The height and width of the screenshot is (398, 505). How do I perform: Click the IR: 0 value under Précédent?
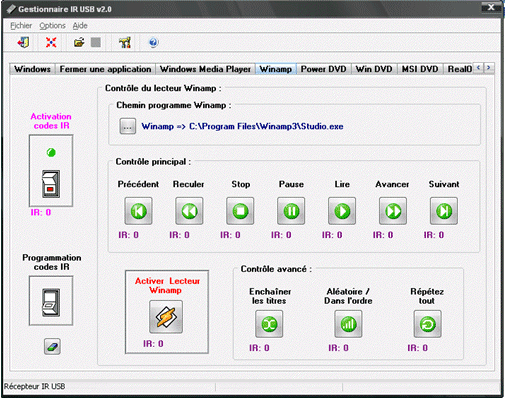click(128, 235)
